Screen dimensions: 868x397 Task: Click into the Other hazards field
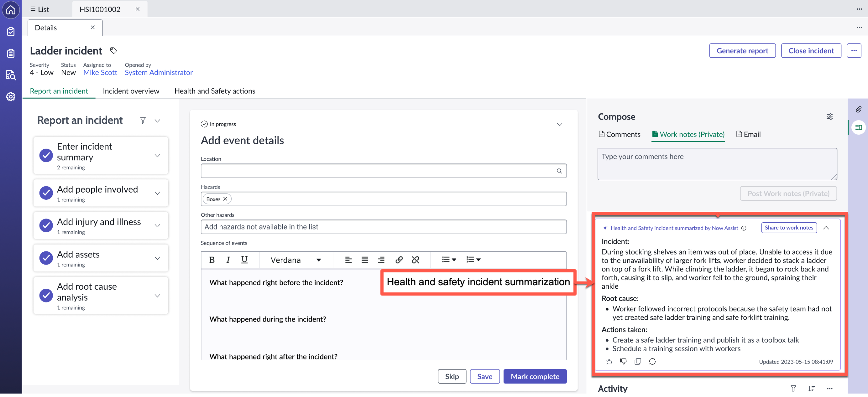coord(384,227)
